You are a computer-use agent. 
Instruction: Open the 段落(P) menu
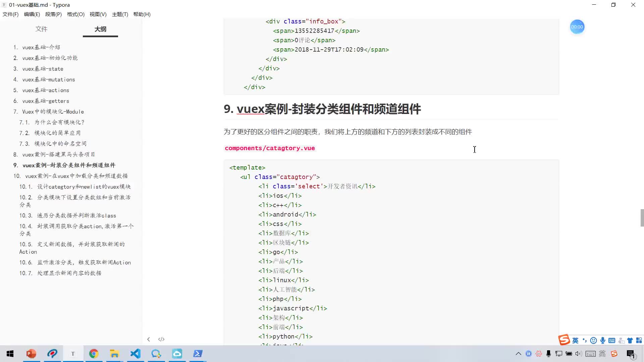click(53, 14)
